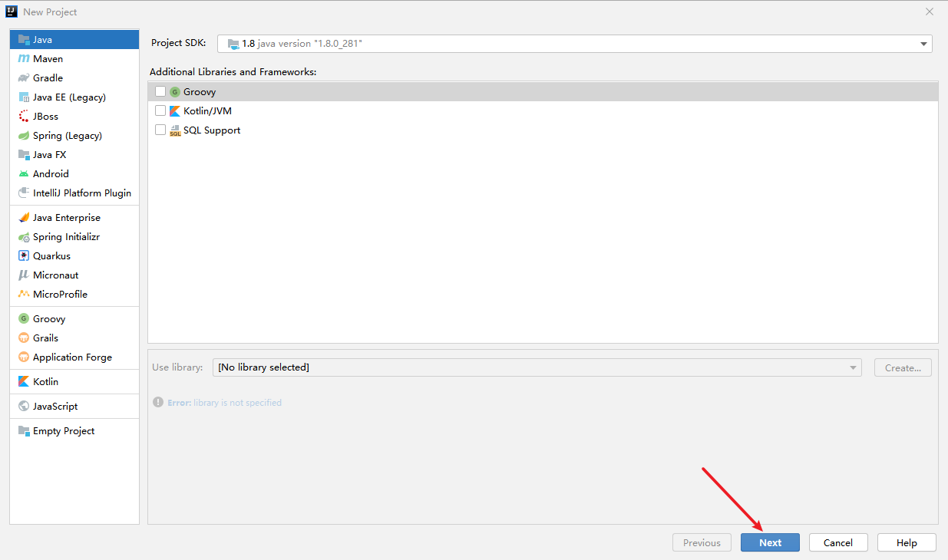
Task: Click the Next button
Action: 770,542
